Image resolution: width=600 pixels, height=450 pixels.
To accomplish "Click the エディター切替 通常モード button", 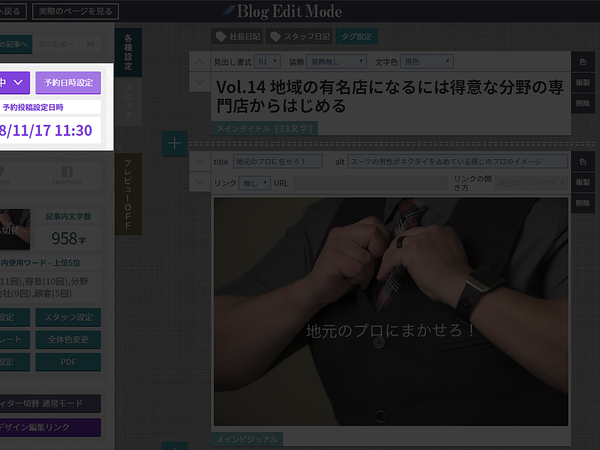I will [x=50, y=404].
